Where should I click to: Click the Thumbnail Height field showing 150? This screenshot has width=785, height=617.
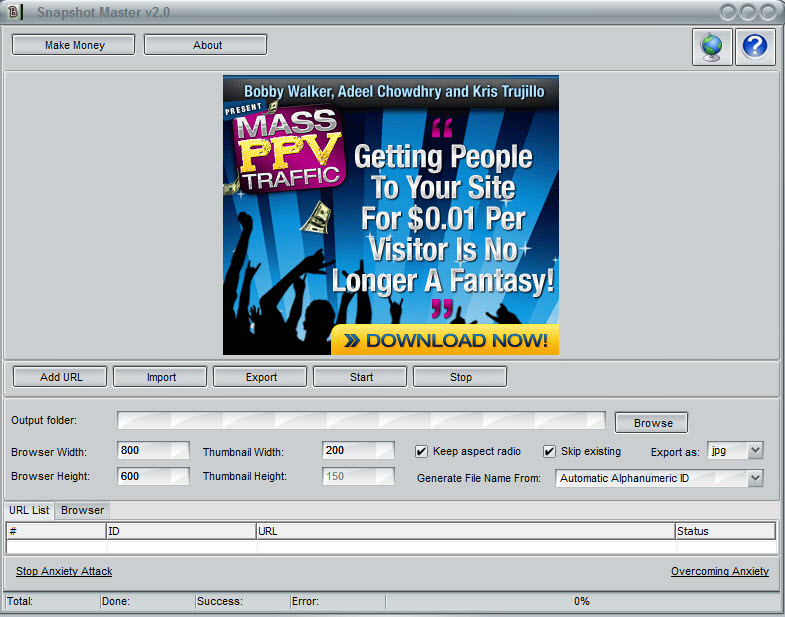click(x=358, y=476)
